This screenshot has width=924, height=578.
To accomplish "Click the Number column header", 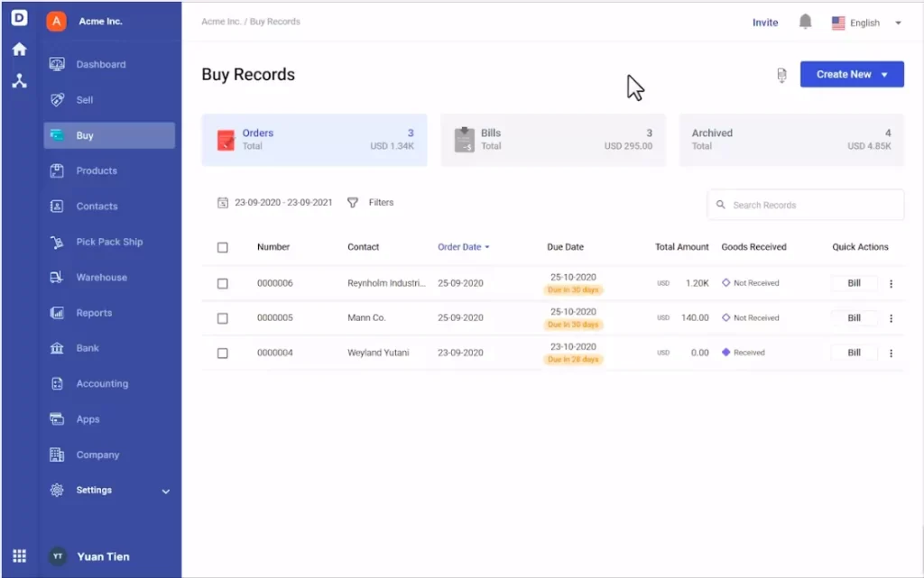I will tap(273, 247).
